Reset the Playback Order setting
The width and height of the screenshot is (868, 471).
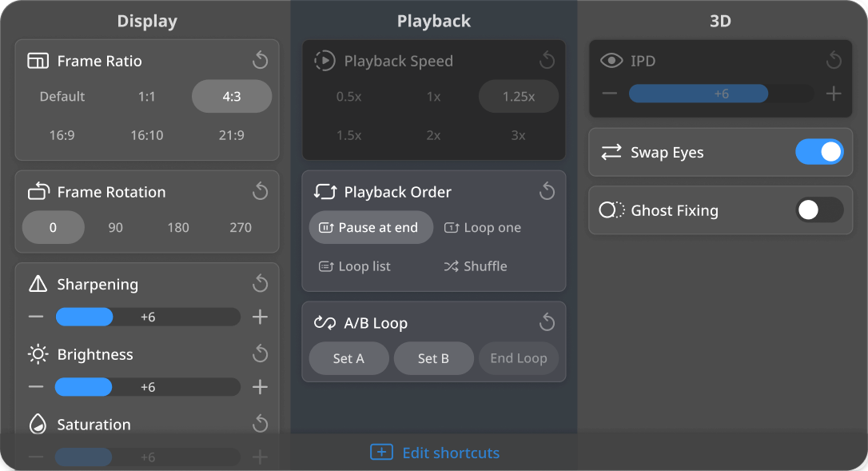547,192
